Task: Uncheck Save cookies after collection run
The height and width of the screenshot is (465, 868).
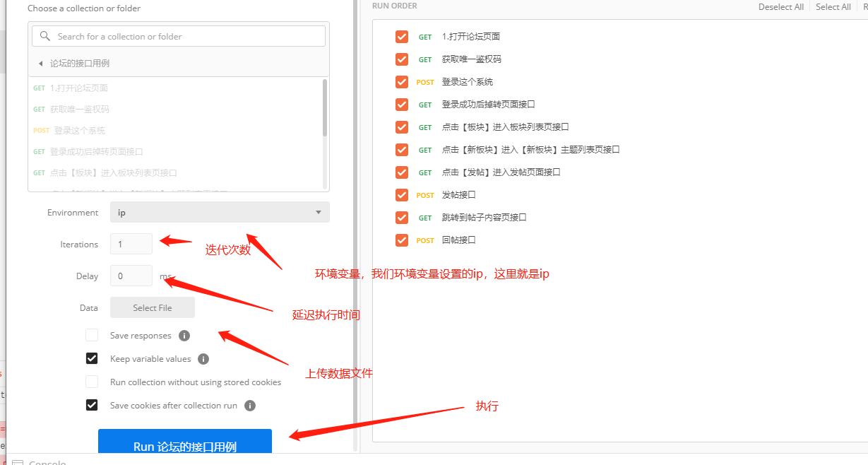Action: point(92,405)
